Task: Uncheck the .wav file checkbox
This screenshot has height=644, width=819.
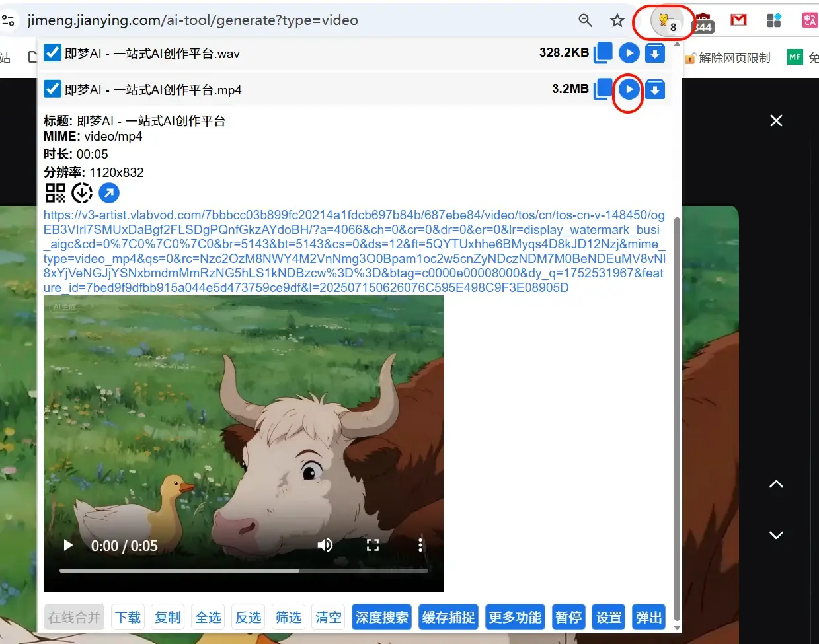Action: point(52,52)
